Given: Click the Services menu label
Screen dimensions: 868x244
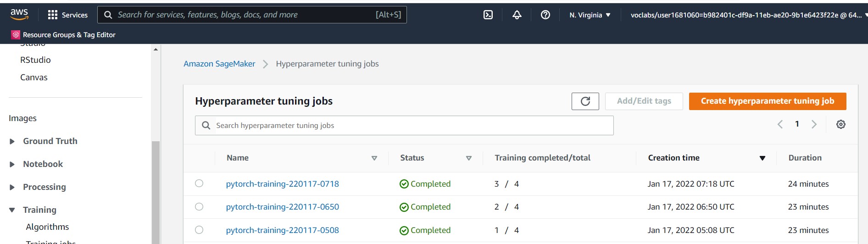Looking at the screenshot, I should [x=75, y=15].
